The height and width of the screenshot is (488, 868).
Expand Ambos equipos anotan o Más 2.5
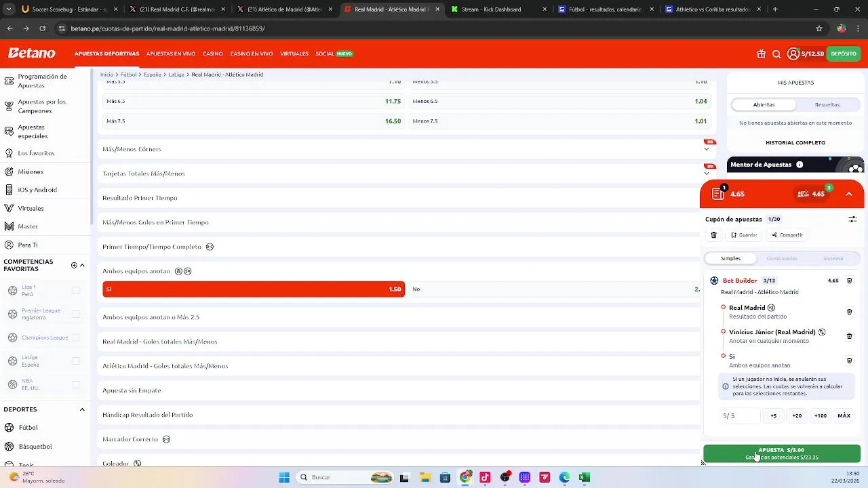point(399,317)
